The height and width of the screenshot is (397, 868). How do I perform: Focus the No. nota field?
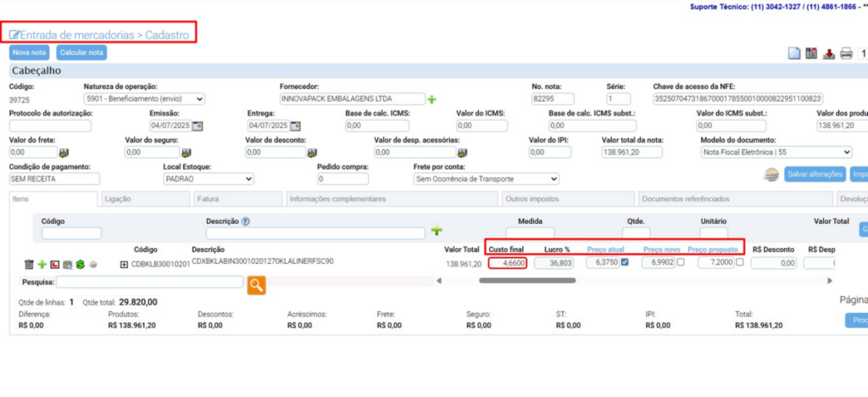click(553, 99)
